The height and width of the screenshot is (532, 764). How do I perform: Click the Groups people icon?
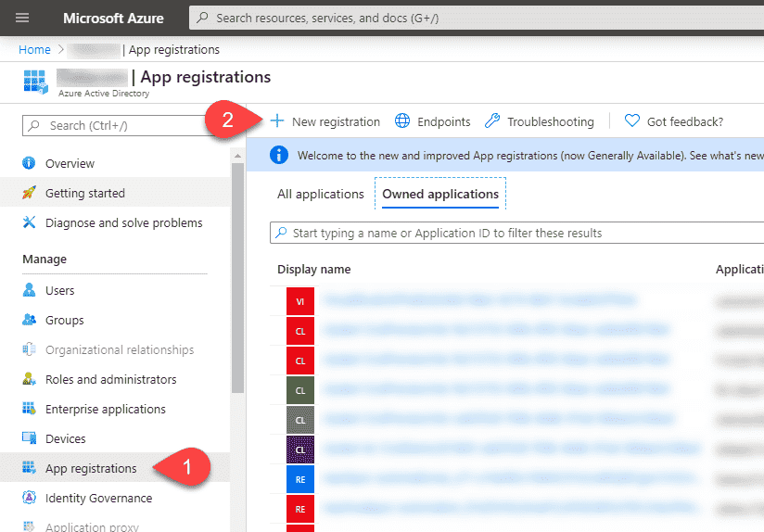(29, 320)
